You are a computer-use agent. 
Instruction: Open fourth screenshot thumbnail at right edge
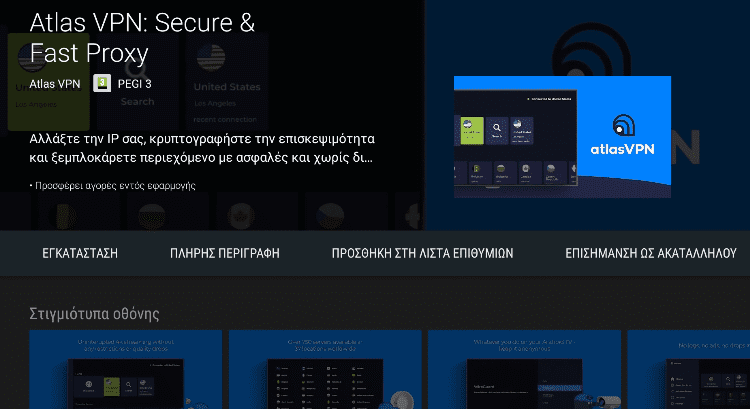click(x=689, y=369)
